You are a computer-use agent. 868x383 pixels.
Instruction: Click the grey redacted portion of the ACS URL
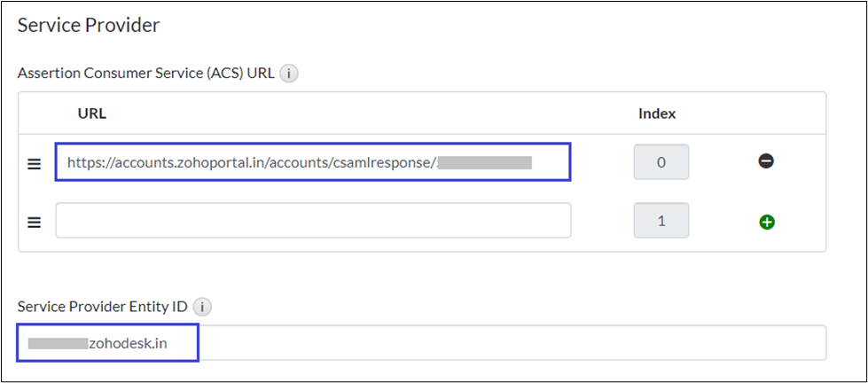(484, 162)
